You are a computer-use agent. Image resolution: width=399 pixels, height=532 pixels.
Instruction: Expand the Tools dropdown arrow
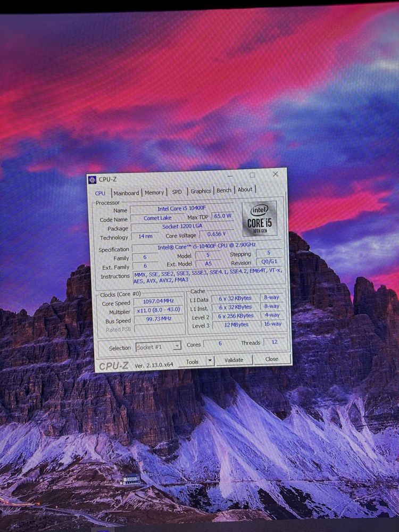(x=210, y=361)
